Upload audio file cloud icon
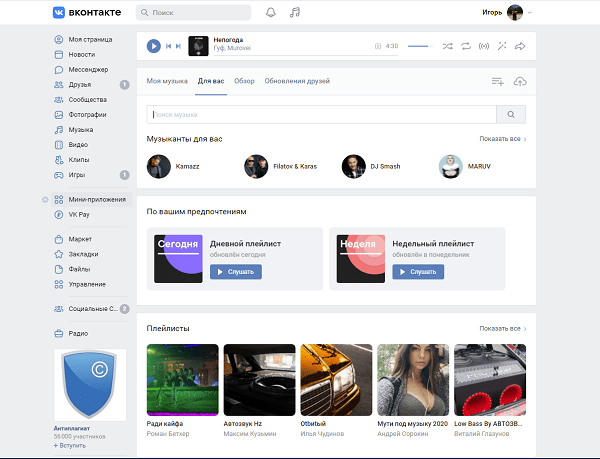 [x=520, y=81]
